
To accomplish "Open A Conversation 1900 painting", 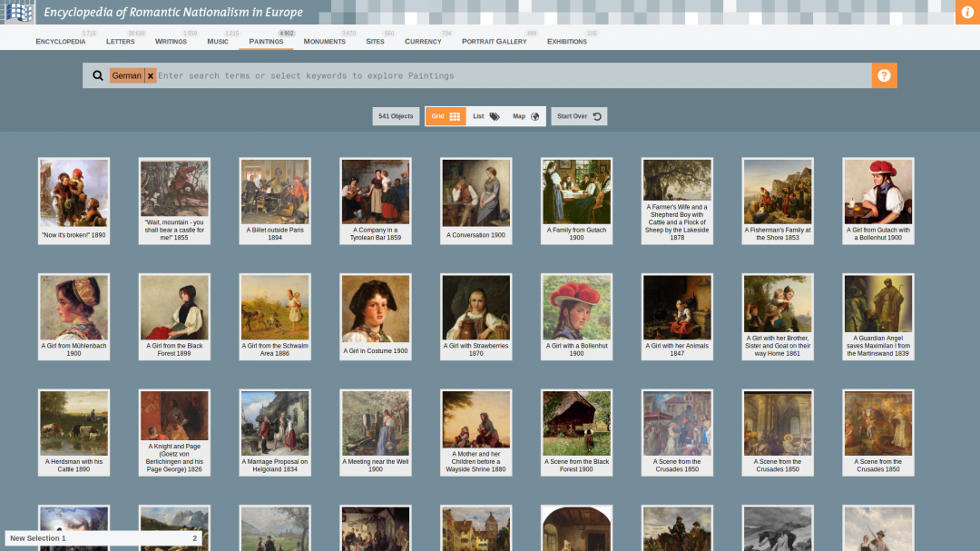I will coord(476,201).
